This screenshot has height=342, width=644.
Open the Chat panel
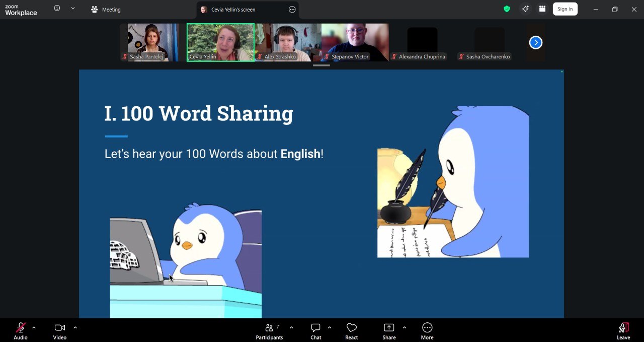(315, 331)
